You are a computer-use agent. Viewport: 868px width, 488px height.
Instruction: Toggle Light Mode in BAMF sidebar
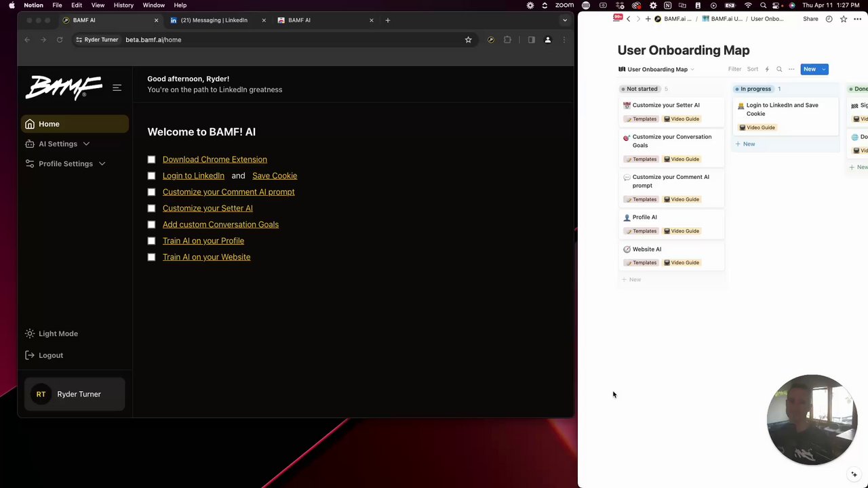(x=52, y=333)
